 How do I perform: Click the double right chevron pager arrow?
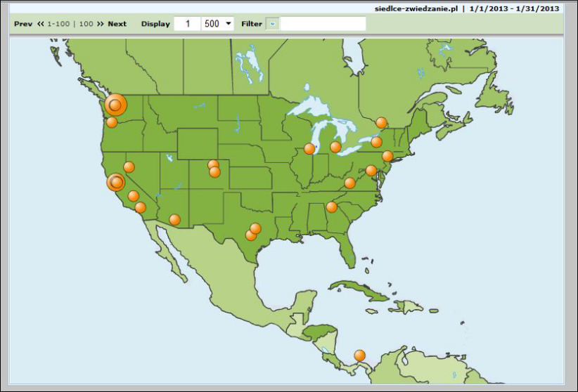(101, 24)
